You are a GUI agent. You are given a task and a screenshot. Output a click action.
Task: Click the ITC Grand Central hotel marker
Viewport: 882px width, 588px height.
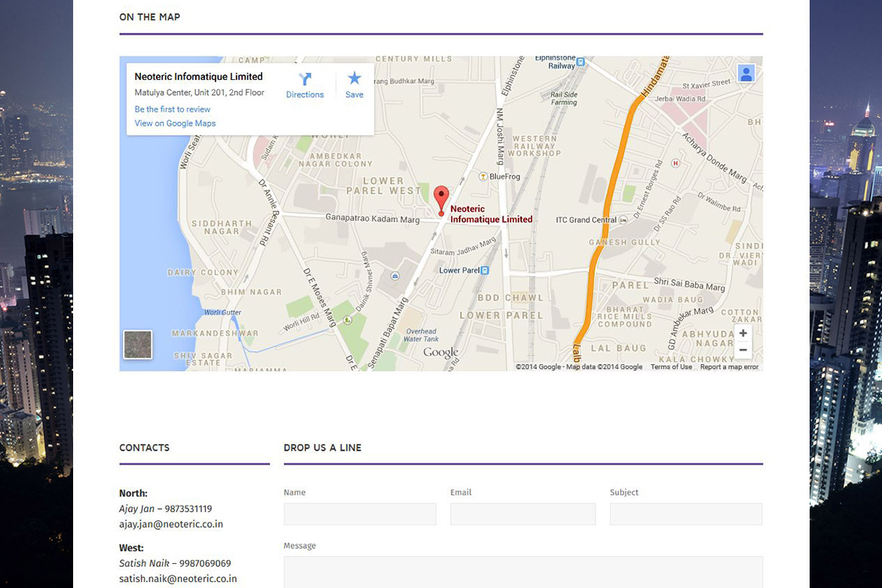pos(623,220)
